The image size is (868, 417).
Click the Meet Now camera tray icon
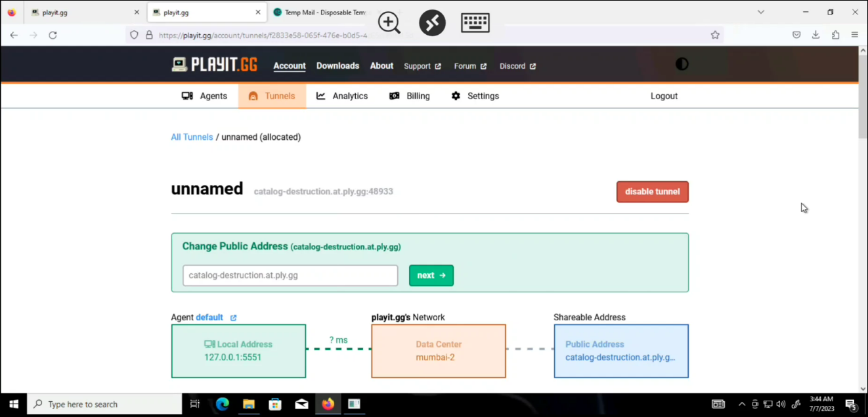coord(755,404)
